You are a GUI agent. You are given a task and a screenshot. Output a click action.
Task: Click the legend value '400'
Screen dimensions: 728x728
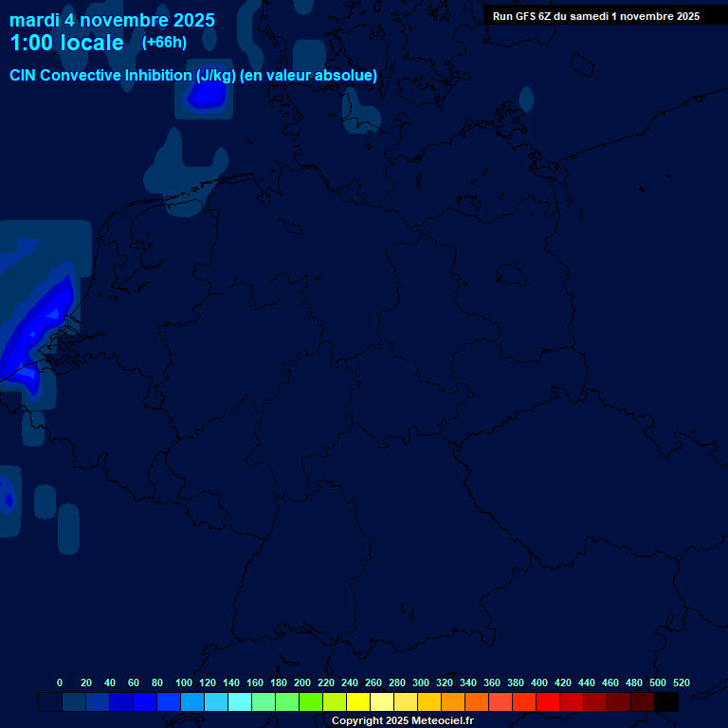(539, 682)
